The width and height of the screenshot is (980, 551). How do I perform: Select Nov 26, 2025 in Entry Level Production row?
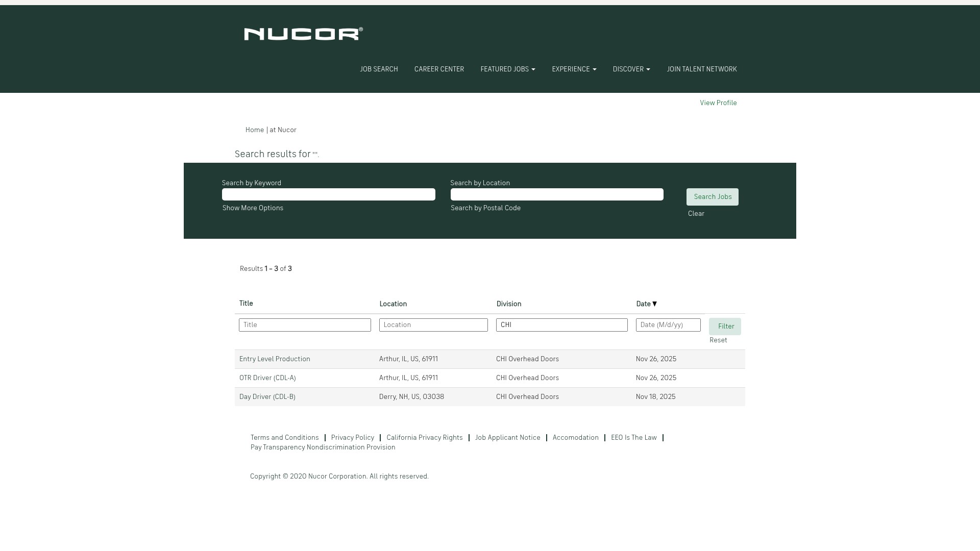point(656,359)
